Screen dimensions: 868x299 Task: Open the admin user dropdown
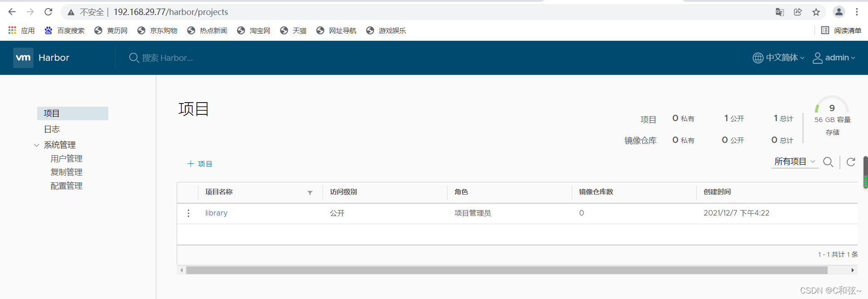tap(834, 58)
